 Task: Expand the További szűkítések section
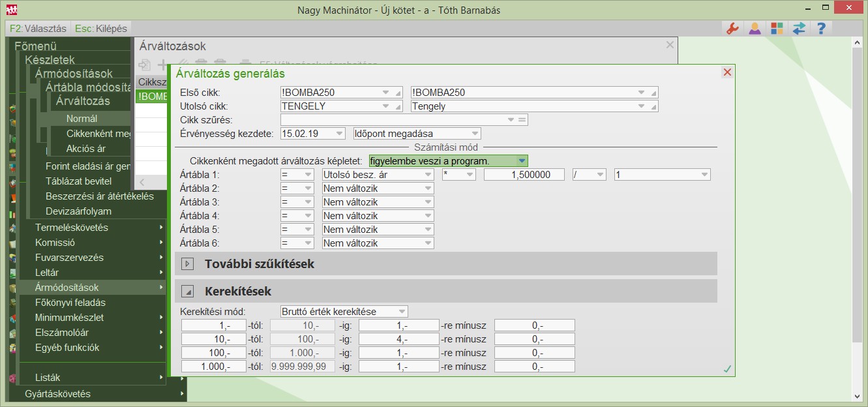pyautogui.click(x=187, y=264)
